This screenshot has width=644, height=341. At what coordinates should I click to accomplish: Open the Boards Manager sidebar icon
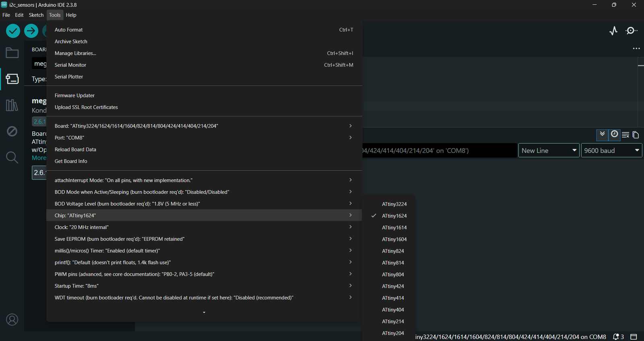click(x=12, y=79)
